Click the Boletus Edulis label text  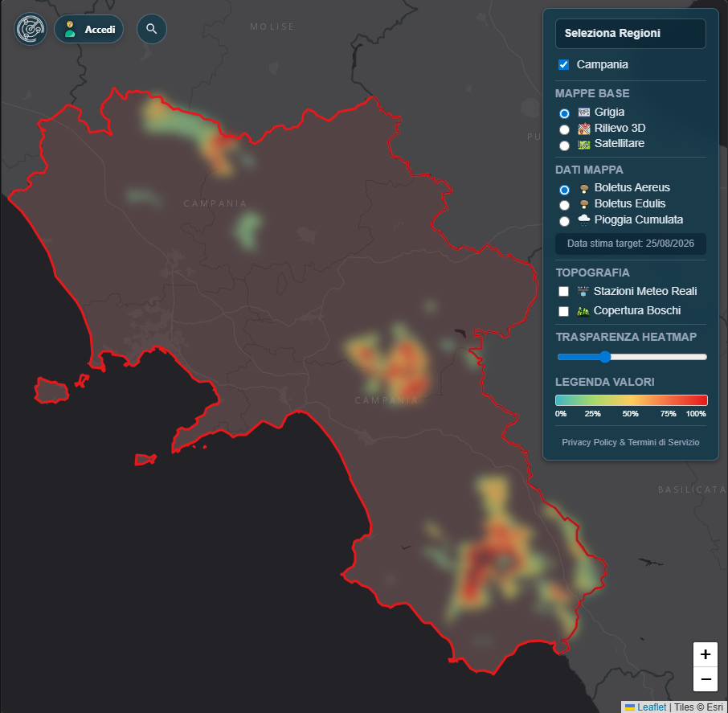[x=630, y=204]
